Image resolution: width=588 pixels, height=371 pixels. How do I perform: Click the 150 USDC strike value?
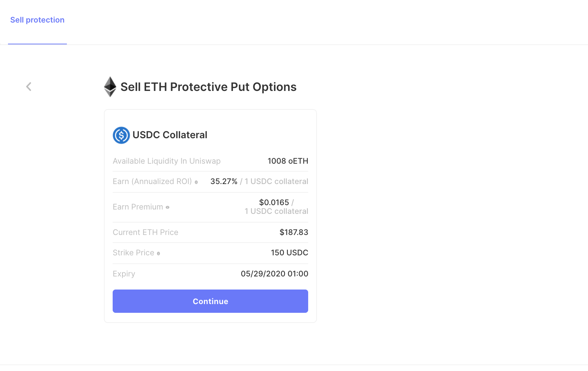289,253
